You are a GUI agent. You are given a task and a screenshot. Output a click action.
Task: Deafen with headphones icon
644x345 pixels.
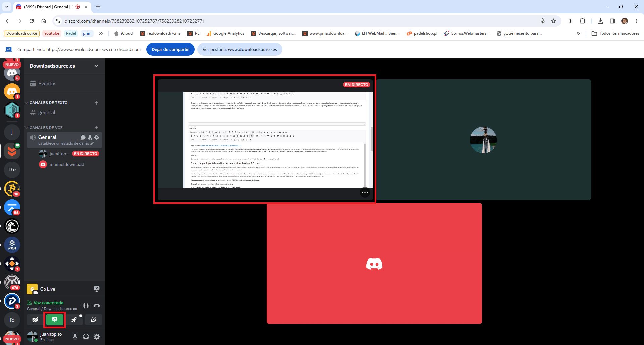(x=86, y=337)
